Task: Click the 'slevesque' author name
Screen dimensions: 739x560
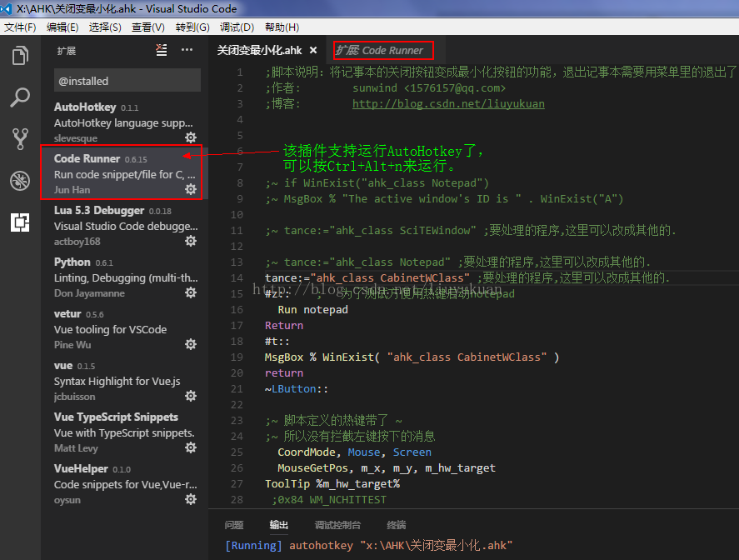Action: (x=76, y=138)
